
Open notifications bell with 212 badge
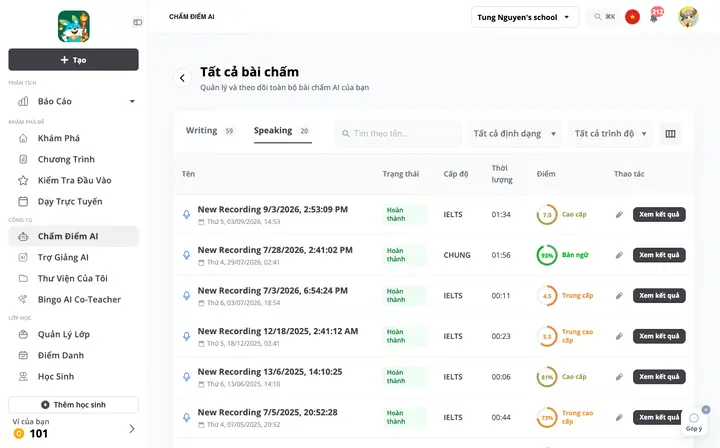point(654,17)
